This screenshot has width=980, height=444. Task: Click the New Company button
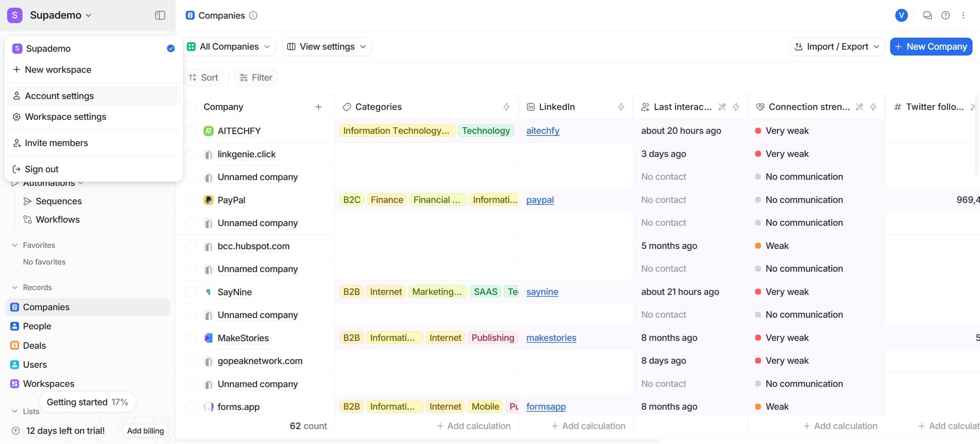coord(931,46)
